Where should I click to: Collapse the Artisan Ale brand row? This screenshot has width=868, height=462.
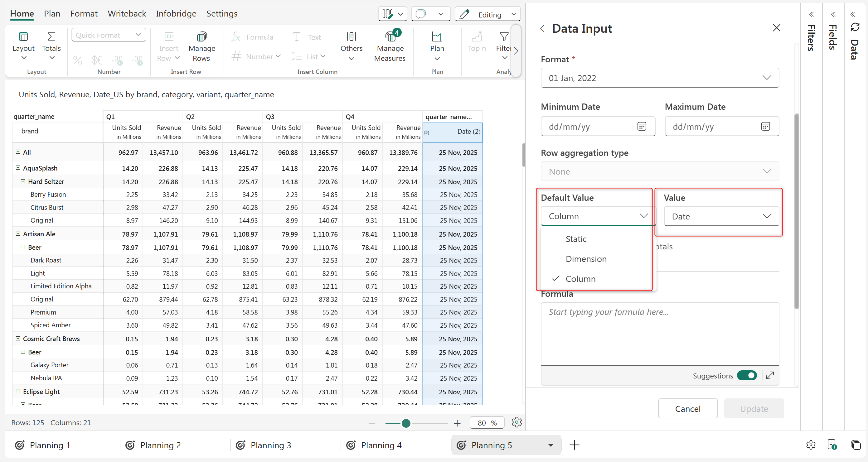coord(18,234)
